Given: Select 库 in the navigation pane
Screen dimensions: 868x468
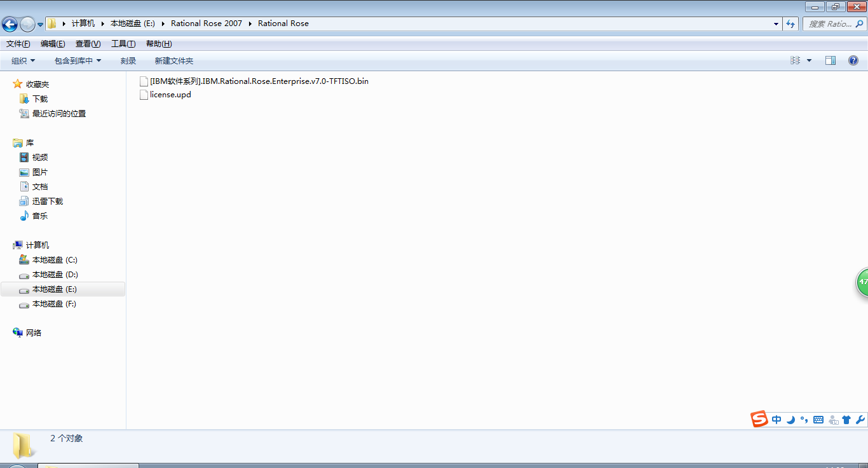Looking at the screenshot, I should (x=30, y=143).
